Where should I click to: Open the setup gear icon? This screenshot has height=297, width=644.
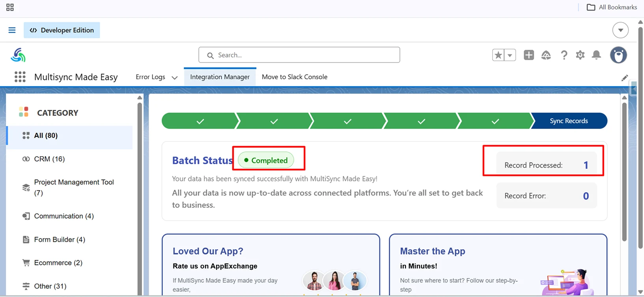point(580,55)
